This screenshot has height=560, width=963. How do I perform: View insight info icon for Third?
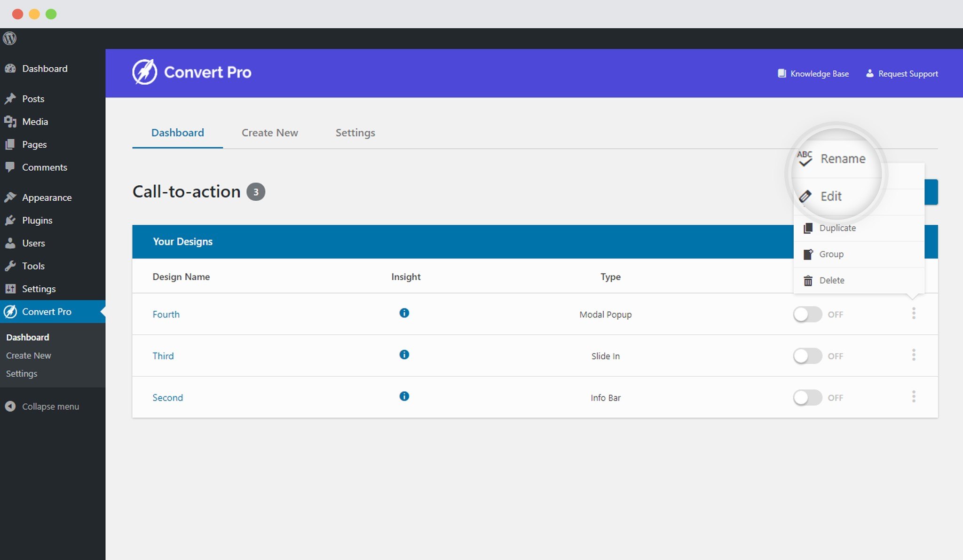404,355
